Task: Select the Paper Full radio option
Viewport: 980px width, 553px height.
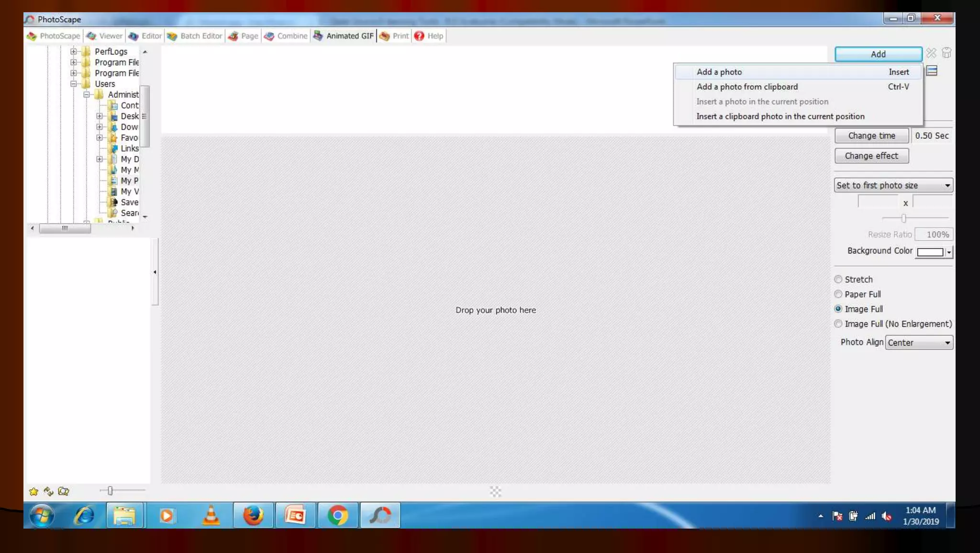Action: (838, 294)
